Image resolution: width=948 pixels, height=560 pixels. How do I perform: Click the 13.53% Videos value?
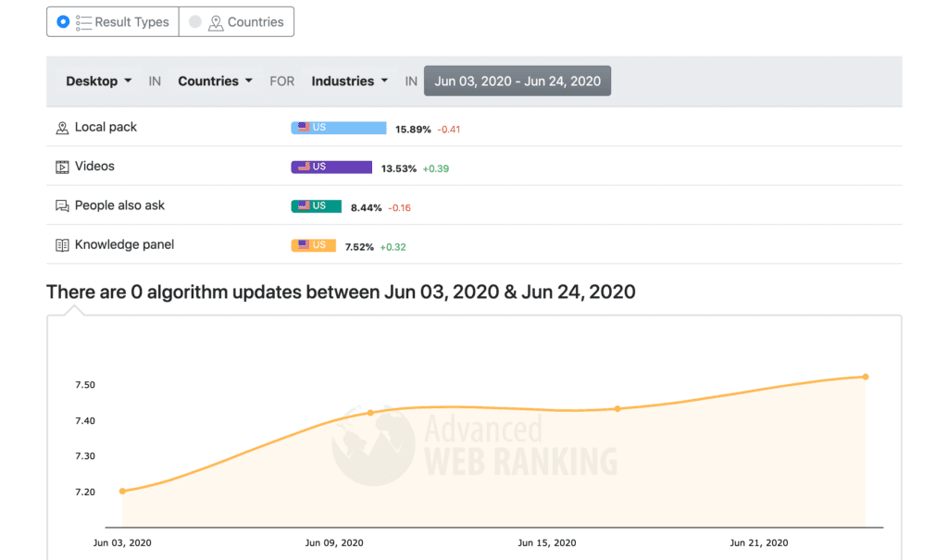[x=398, y=168]
